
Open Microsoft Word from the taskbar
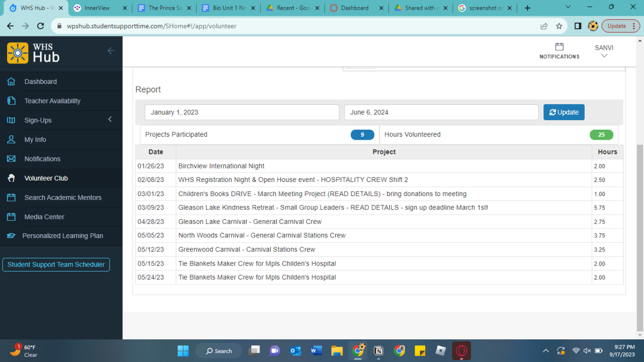pyautogui.click(x=316, y=350)
